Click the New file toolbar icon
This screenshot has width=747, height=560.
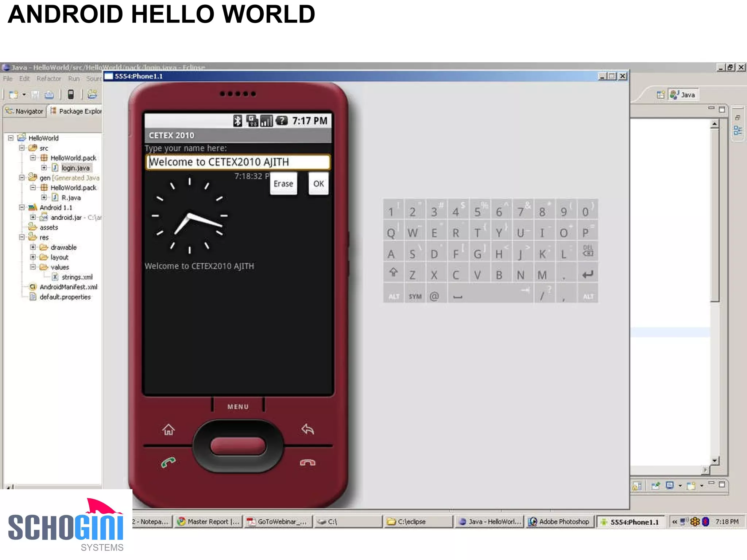click(x=13, y=95)
